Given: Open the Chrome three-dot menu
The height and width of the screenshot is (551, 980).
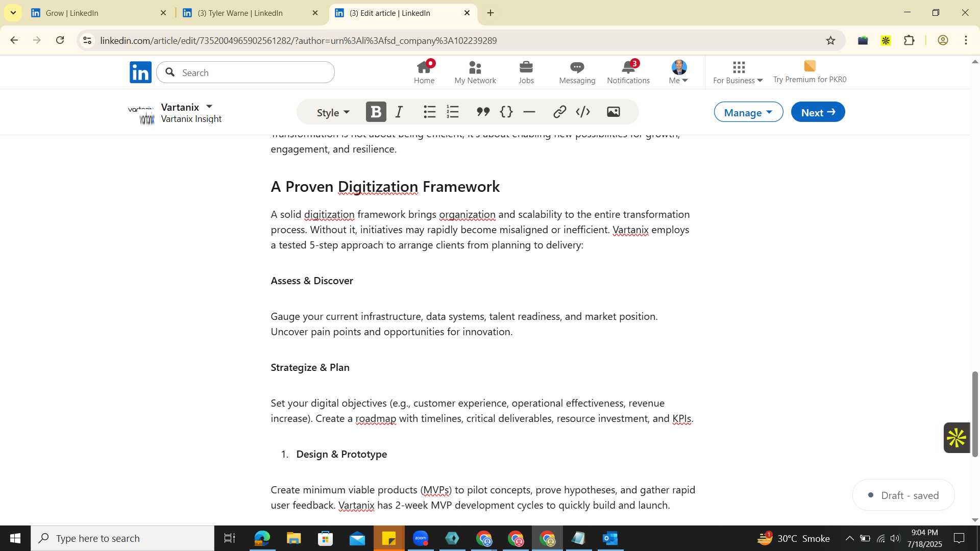Looking at the screenshot, I should click(x=966, y=40).
